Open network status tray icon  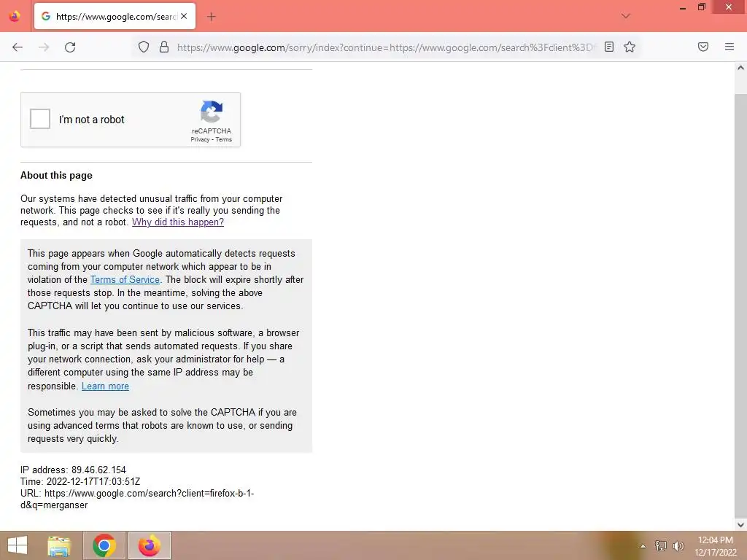tap(661, 546)
